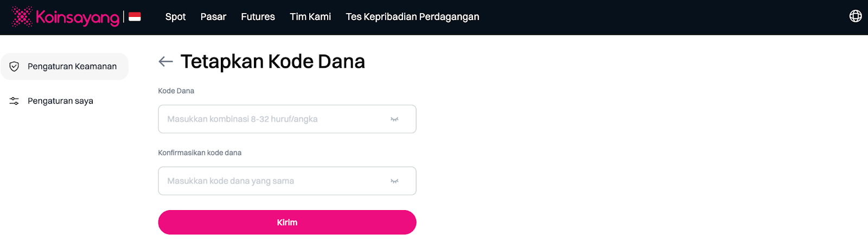Viewport: 868px width, 241px height.
Task: Open the Tim Kami page
Action: [x=310, y=17]
